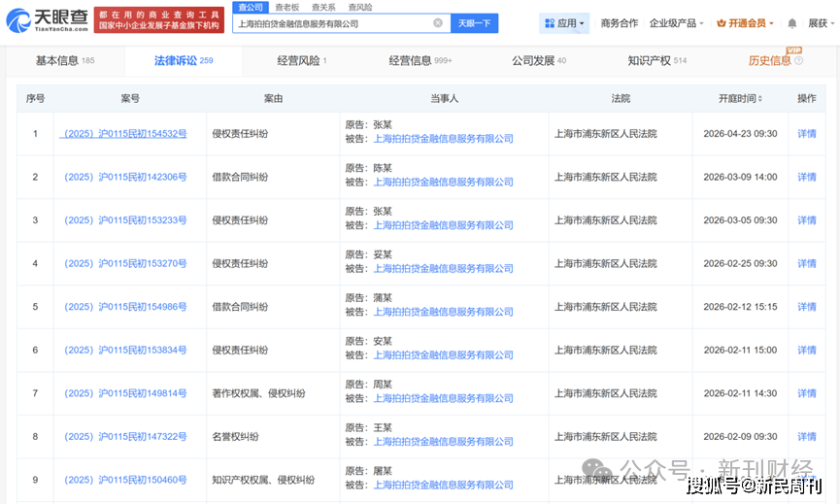Click the 天眼一下 search button
Screen dimensions: 840x504
pos(475,23)
